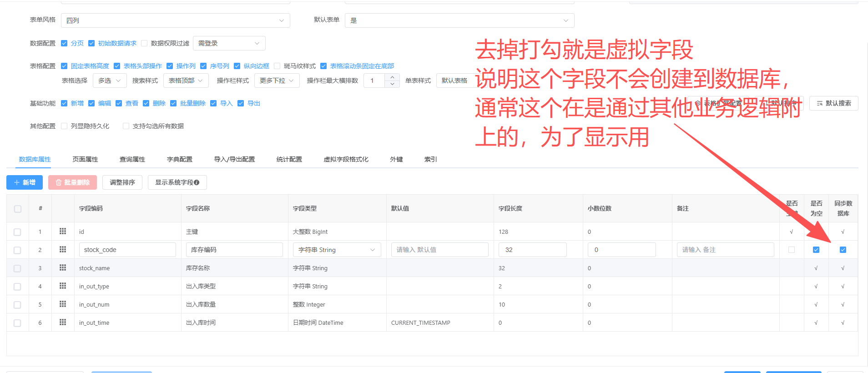Open 搜索样式 dropdown showing 表格顶部
Image resolution: width=868 pixels, height=373 pixels.
(x=186, y=81)
